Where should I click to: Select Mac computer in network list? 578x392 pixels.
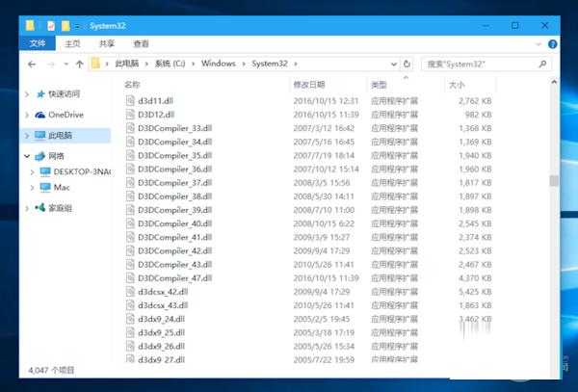coord(62,187)
